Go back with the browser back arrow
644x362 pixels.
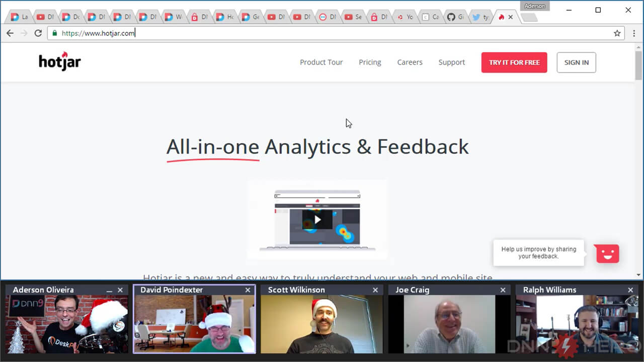coord(10,33)
